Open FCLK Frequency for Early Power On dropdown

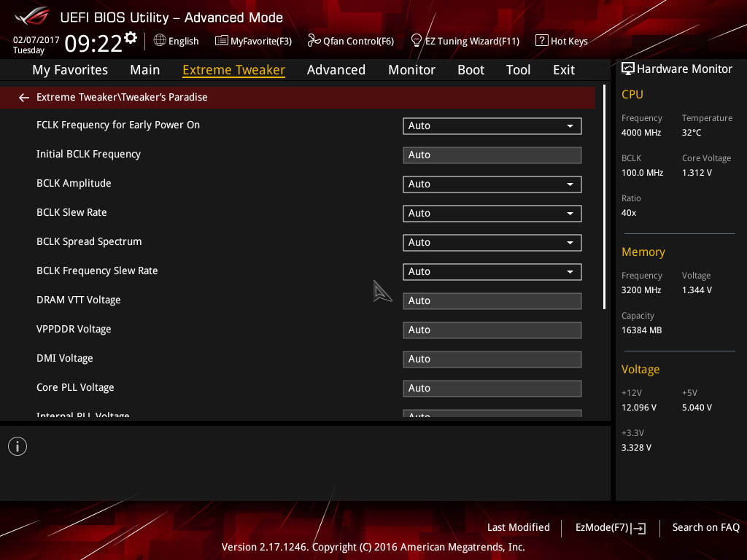coord(492,126)
